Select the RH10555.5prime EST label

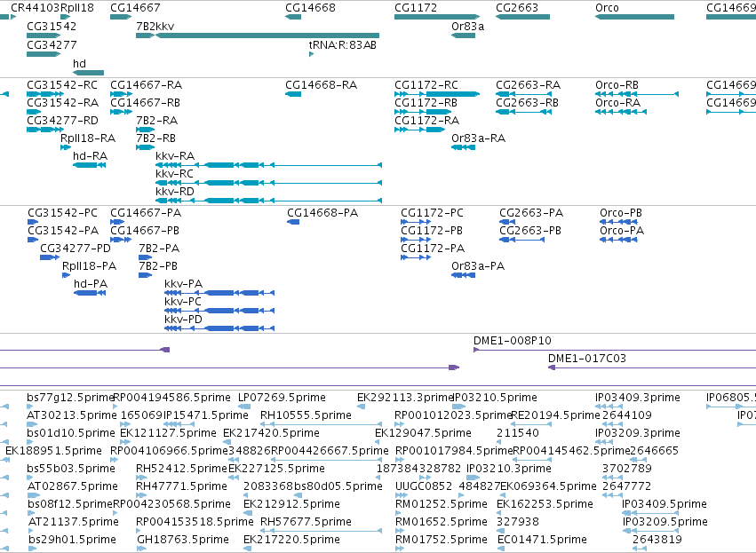306,415
